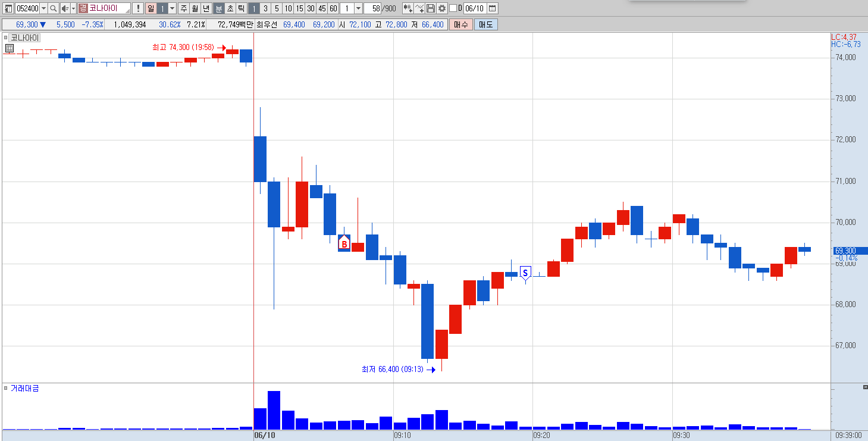
Task: Choose the 10-minute interval button
Action: [x=288, y=8]
